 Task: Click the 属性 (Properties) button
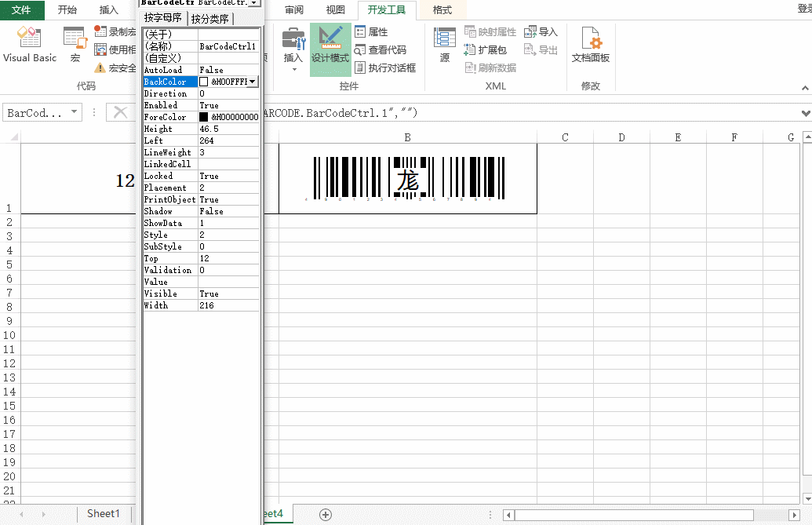377,30
